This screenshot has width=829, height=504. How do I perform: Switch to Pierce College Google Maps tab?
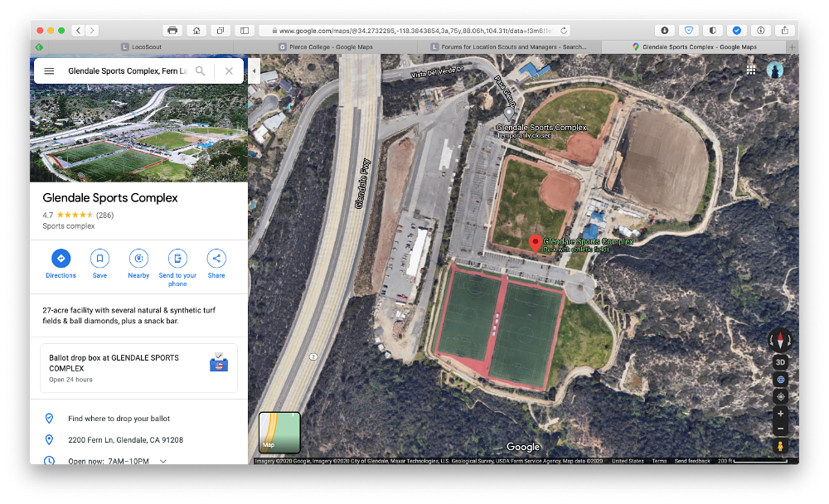click(325, 47)
